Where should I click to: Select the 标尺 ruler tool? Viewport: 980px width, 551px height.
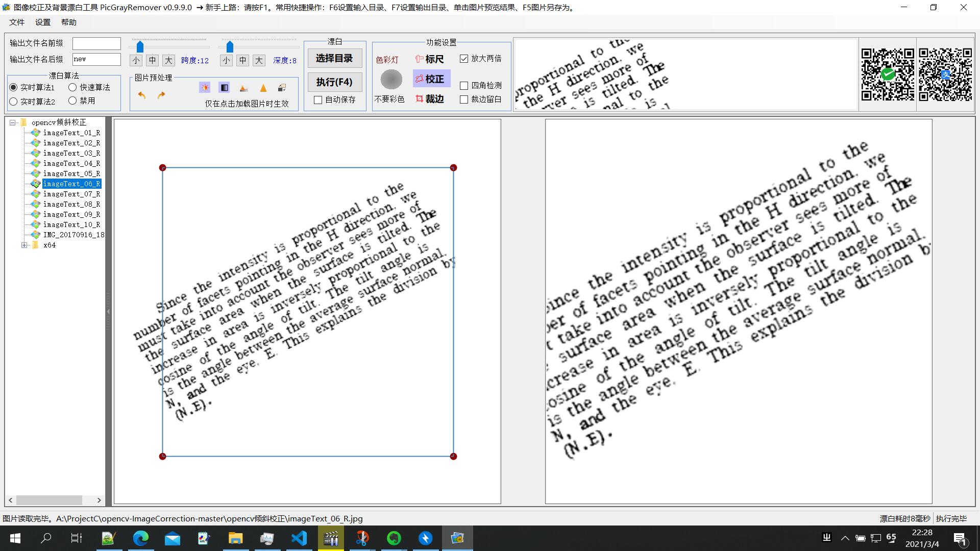pos(430,59)
